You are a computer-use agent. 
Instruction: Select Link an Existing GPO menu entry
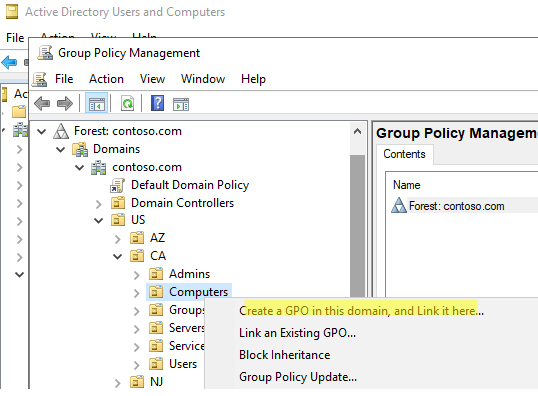coord(297,333)
